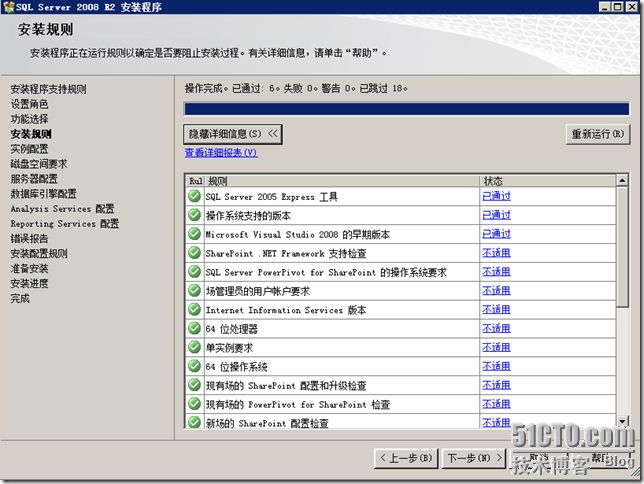Select 安装程序支持规则 step in sidebar

48,89
